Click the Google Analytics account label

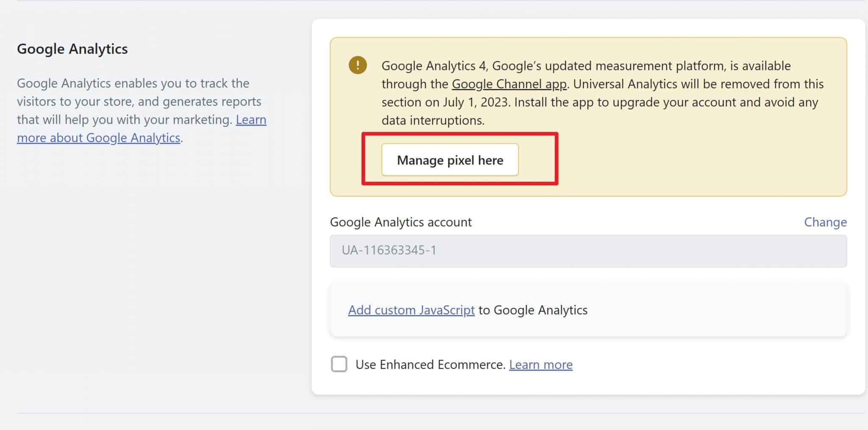pos(401,222)
